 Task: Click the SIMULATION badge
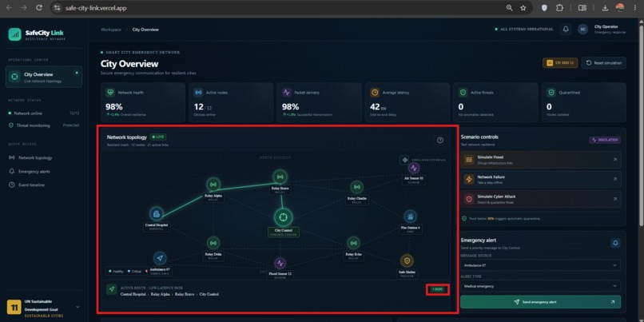click(605, 140)
